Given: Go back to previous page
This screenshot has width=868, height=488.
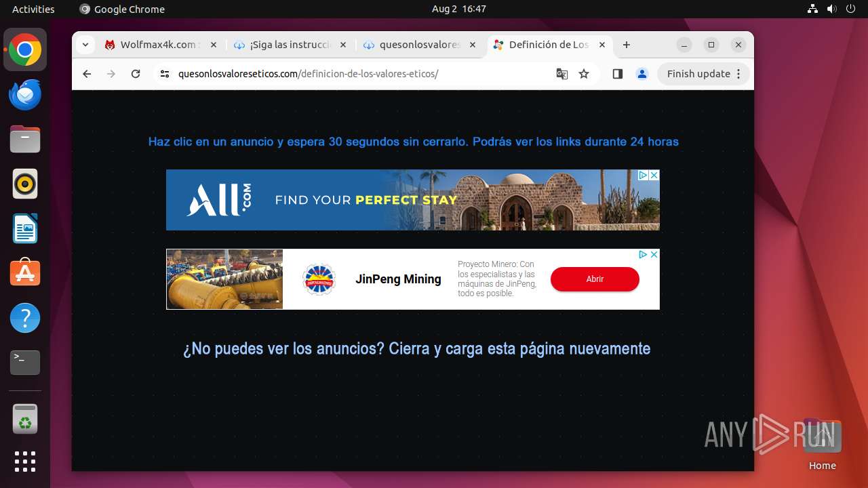Looking at the screenshot, I should click(87, 74).
